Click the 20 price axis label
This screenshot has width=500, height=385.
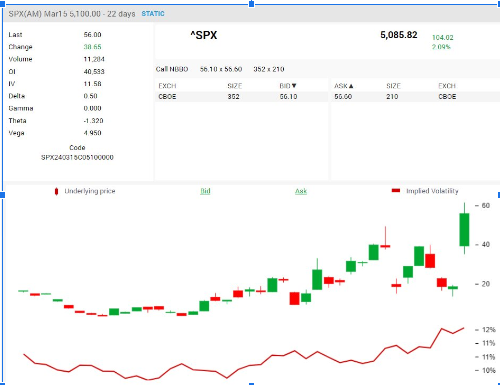point(486,284)
